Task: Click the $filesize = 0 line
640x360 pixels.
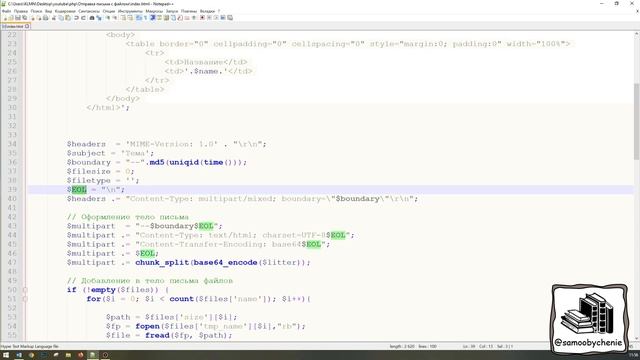Action: [100, 171]
